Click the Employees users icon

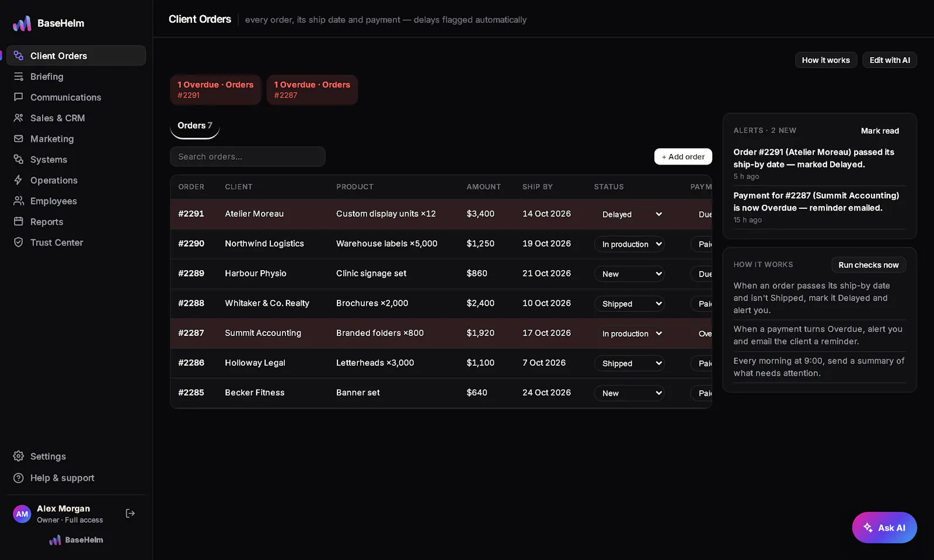(19, 201)
